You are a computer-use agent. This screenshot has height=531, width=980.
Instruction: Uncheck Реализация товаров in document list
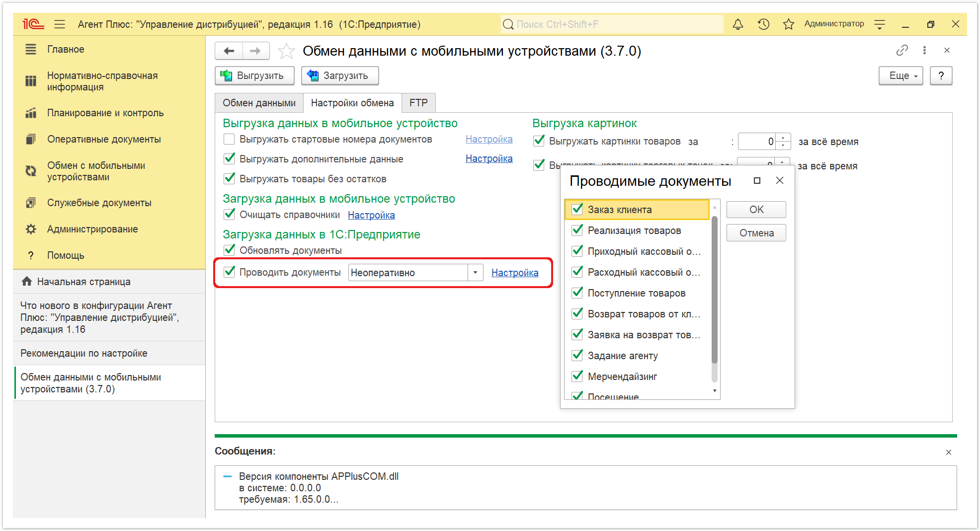click(x=577, y=230)
